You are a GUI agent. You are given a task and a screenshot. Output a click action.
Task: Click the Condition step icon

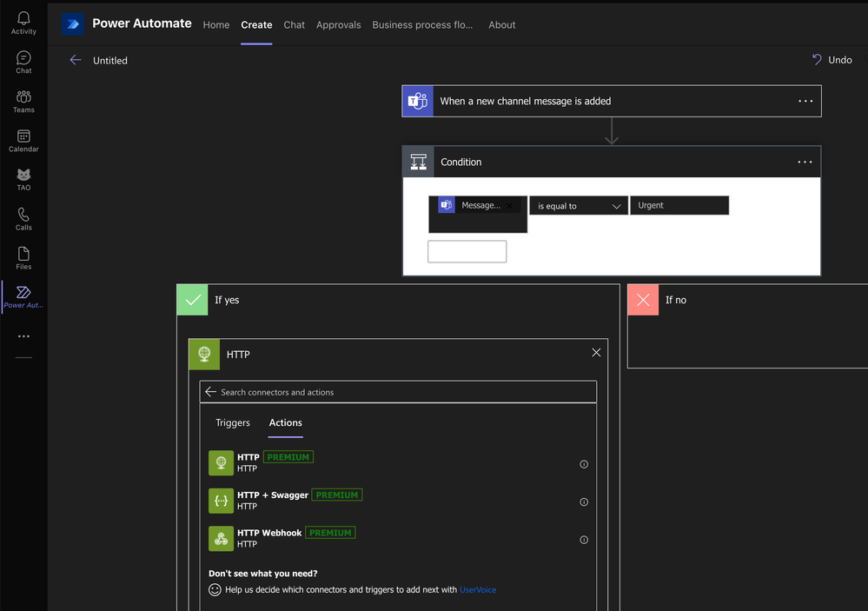(x=419, y=162)
